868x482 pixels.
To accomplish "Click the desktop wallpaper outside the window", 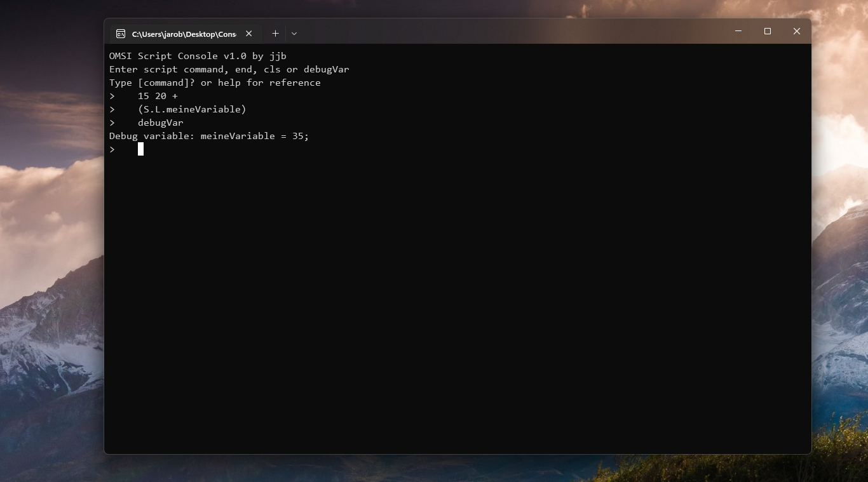I will (x=51, y=254).
